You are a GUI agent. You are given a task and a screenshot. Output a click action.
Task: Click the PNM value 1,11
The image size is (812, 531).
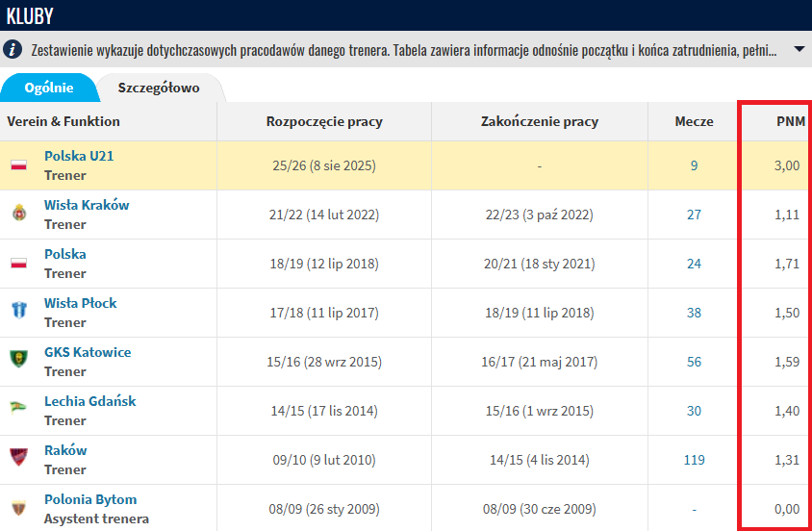pyautogui.click(x=787, y=215)
